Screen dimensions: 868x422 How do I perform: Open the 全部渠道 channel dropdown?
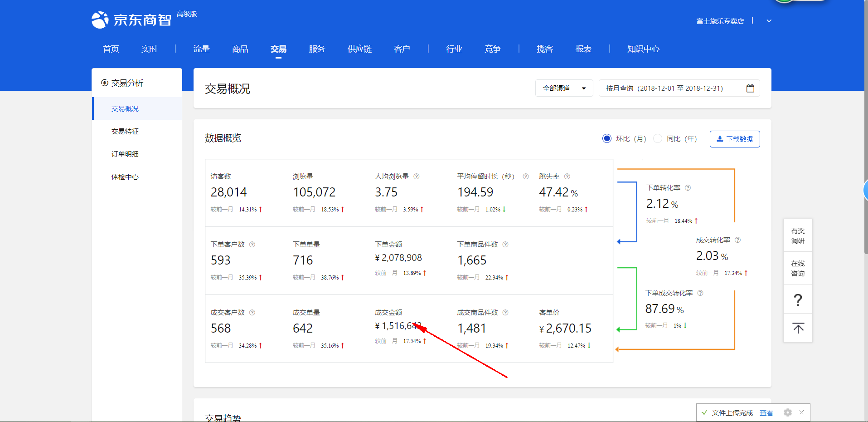click(564, 88)
